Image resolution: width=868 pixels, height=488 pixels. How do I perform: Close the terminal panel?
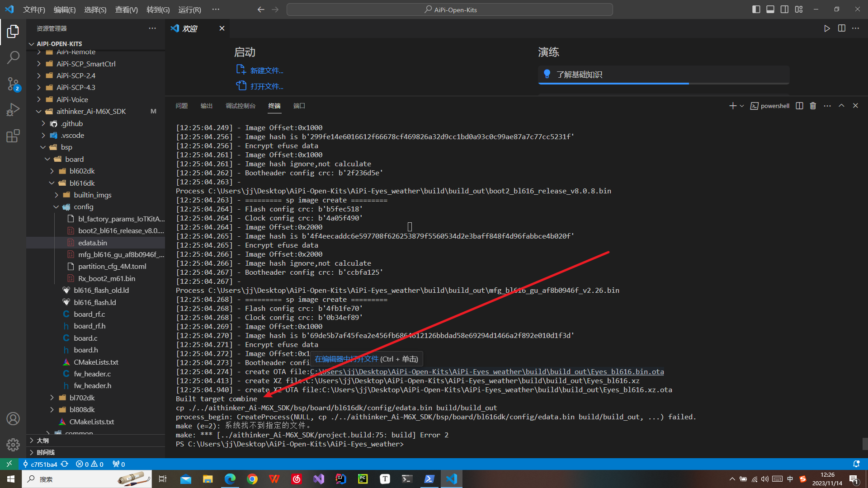tap(855, 106)
